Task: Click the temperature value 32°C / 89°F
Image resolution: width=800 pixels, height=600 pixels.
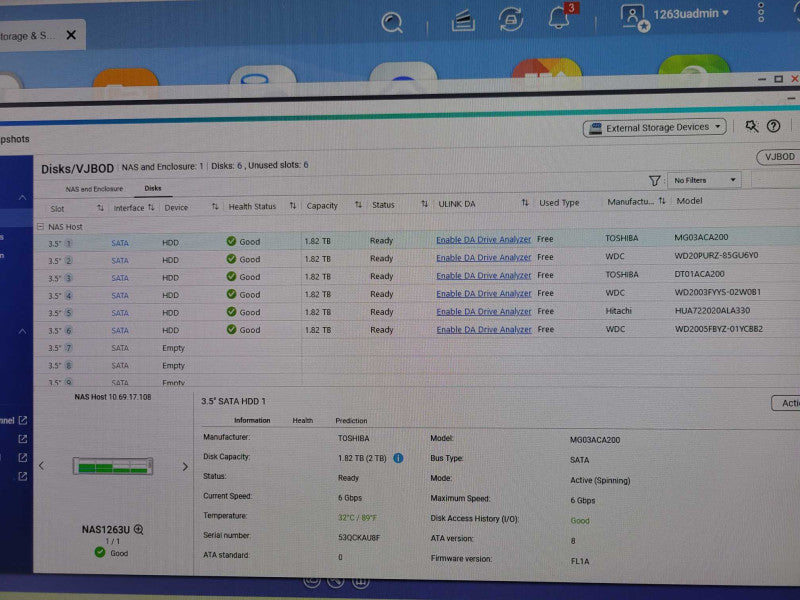Action: pos(357,517)
